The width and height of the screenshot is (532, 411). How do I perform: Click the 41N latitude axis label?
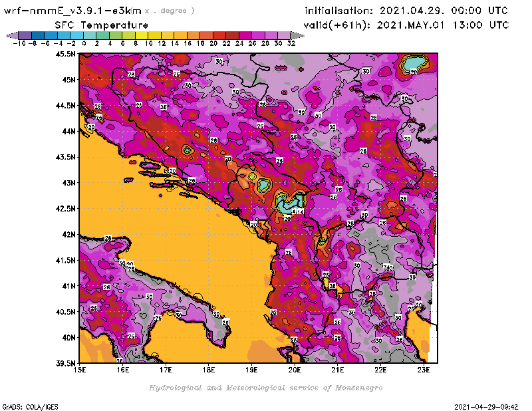click(68, 286)
